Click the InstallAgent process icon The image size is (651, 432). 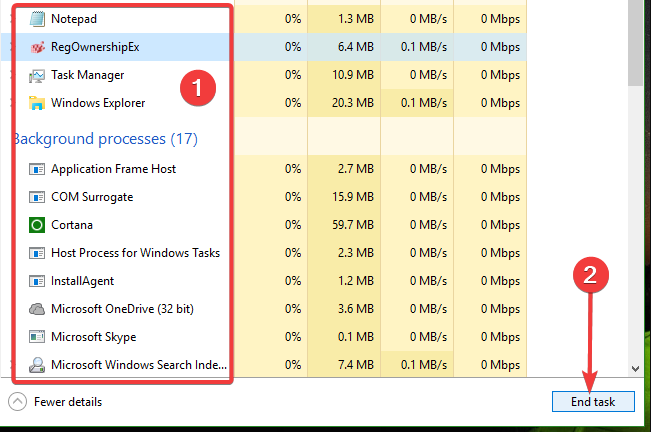coord(37,281)
